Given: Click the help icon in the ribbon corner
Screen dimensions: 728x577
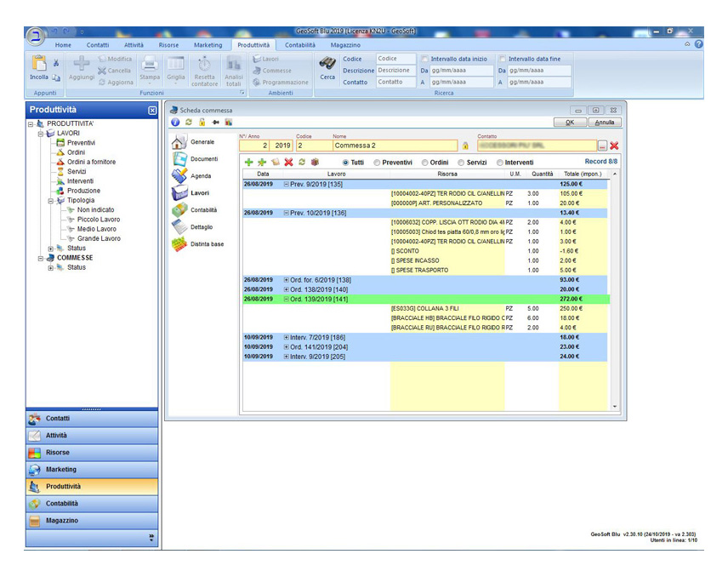Looking at the screenshot, I should click(698, 44).
